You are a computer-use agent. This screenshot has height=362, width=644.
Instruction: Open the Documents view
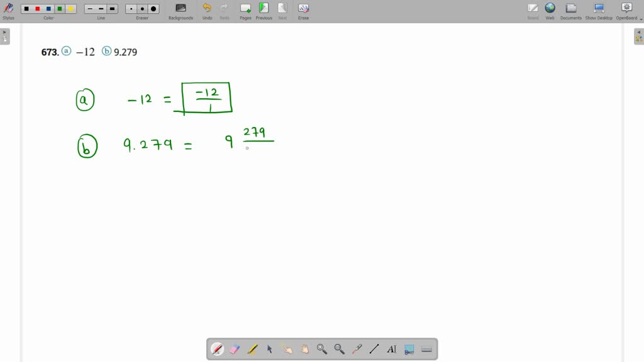tap(570, 9)
